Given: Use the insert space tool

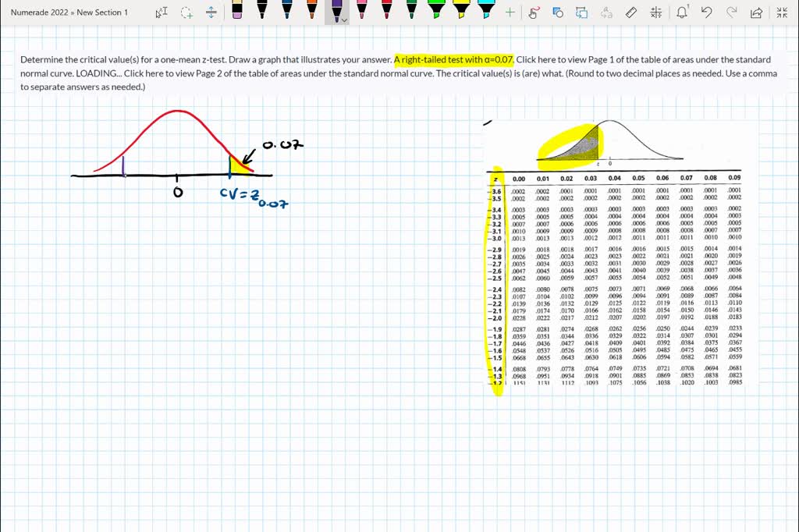Looking at the screenshot, I should click(x=211, y=12).
